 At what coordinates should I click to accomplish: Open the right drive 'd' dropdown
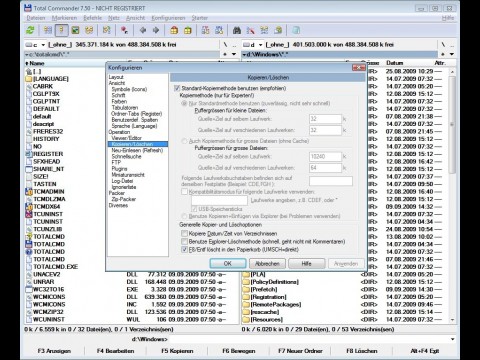[x=260, y=45]
